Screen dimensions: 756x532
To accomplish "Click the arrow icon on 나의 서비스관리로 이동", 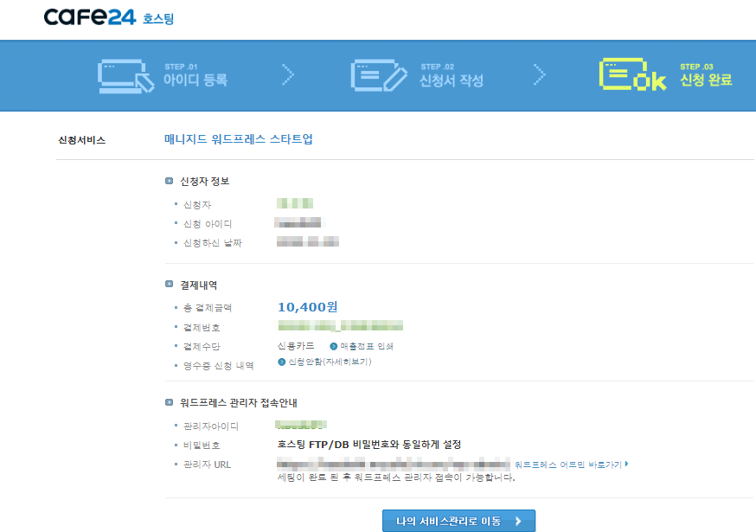I will point(518,521).
